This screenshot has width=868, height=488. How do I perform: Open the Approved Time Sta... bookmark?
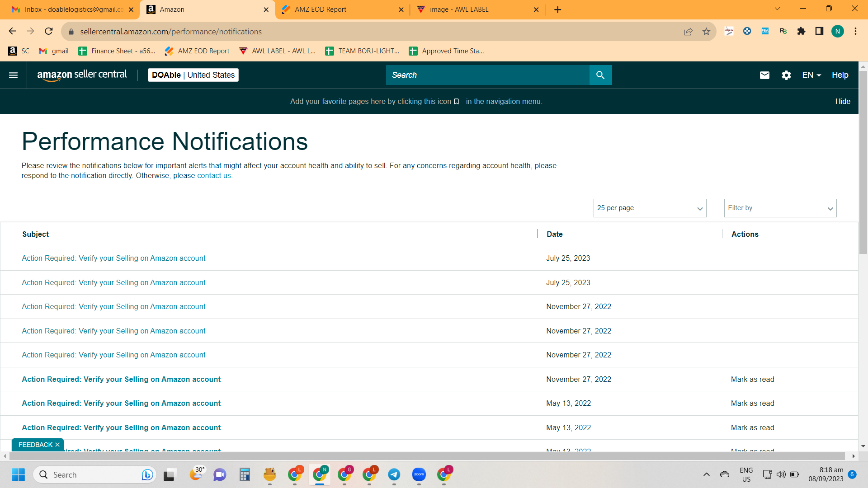pos(446,51)
